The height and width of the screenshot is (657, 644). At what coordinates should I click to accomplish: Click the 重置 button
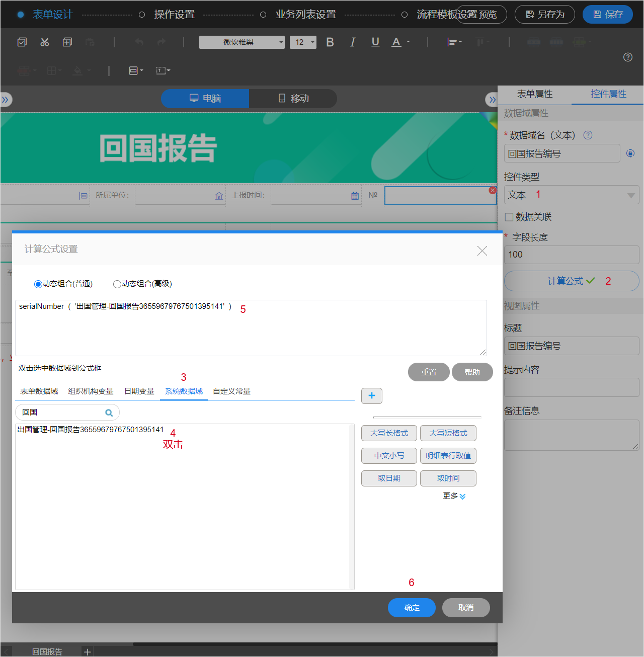[x=429, y=372]
